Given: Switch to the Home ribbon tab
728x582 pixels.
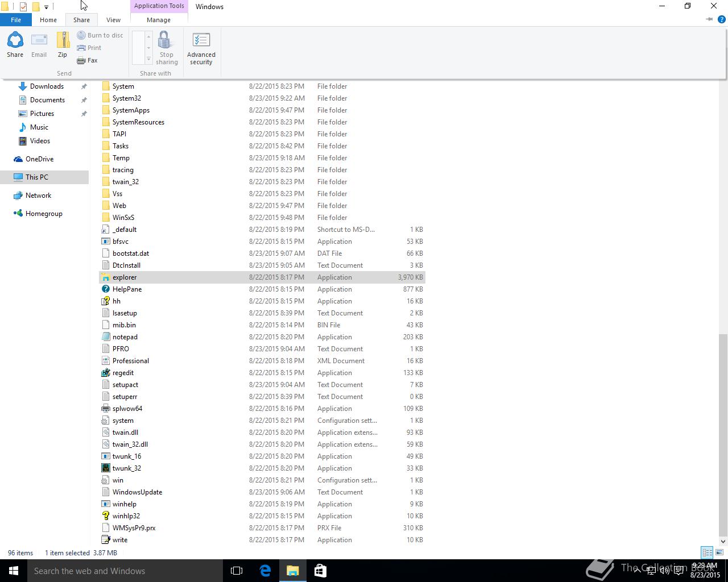Looking at the screenshot, I should coord(48,20).
